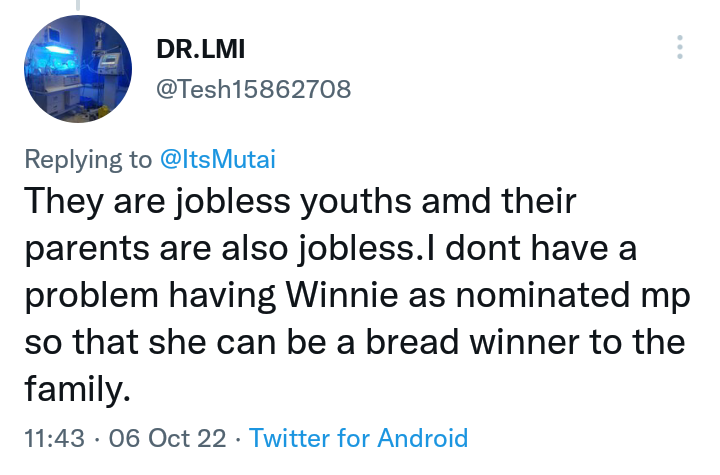Open the DR.LMI display name profile
The width and height of the screenshot is (720, 475).
(x=201, y=49)
